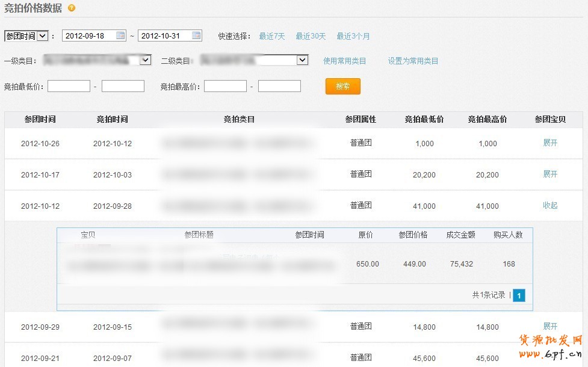Click the start date field 2012-09-18
This screenshot has height=367, width=588.
(89, 36)
